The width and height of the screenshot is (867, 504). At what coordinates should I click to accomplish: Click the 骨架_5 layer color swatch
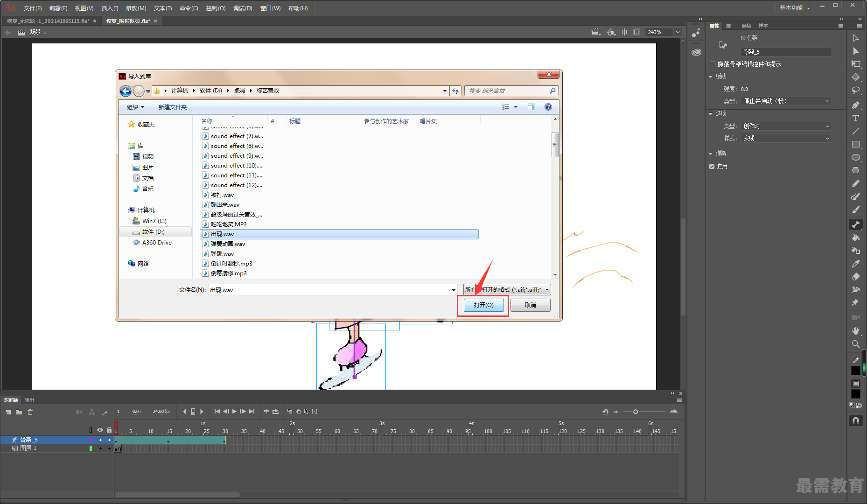click(91, 440)
